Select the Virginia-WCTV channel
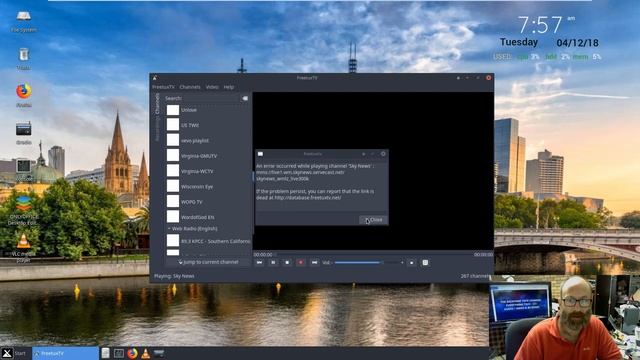Screen dimensions: 640x360 coord(208,171)
